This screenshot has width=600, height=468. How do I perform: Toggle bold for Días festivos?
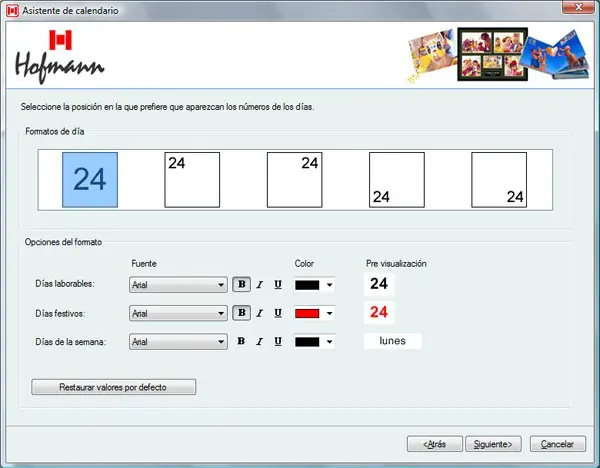click(241, 313)
